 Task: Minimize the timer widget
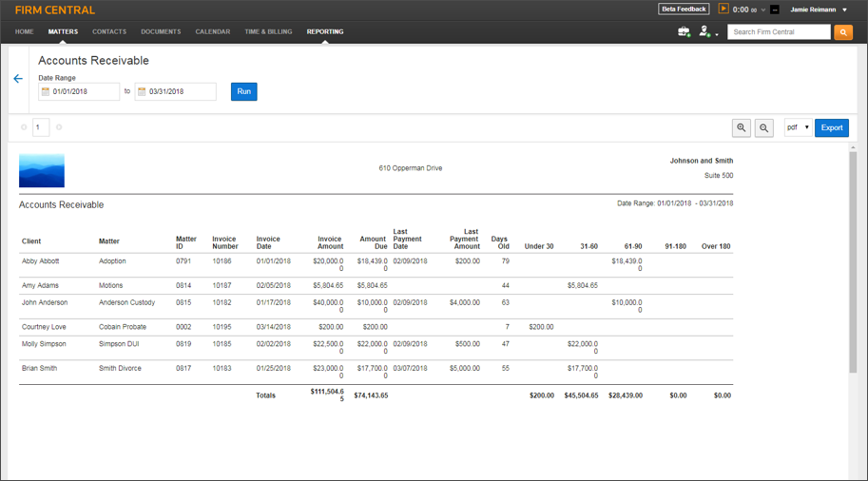[x=775, y=10]
